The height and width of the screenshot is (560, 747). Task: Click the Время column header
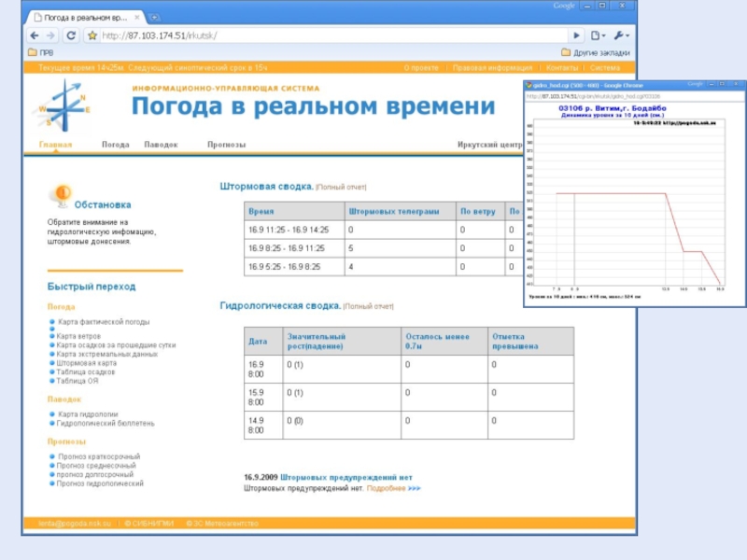click(x=294, y=211)
